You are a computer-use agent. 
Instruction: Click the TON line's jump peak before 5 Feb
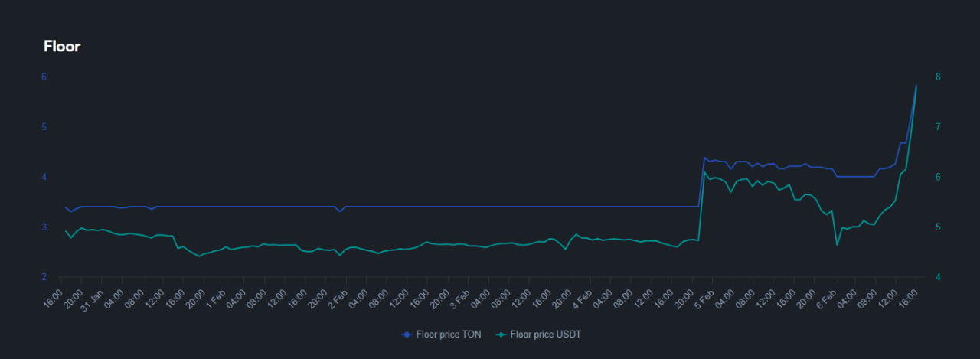tap(704, 158)
